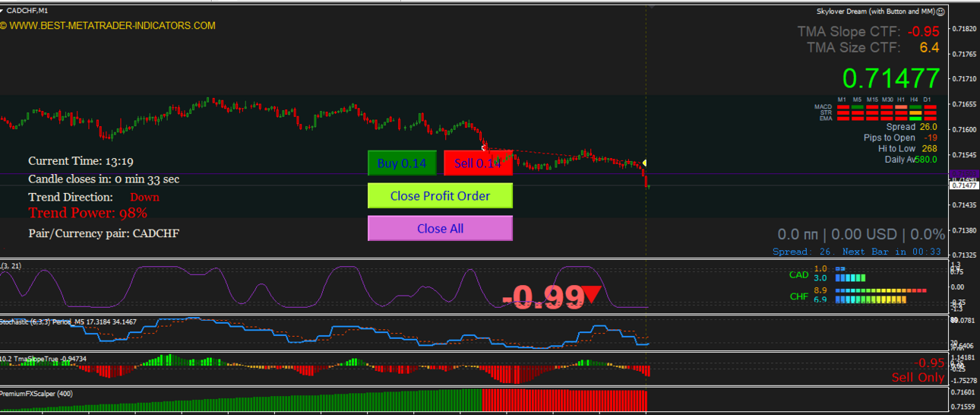Click the 0.71820 price axis label
Viewport: 980px width, 415px height.
click(x=965, y=29)
